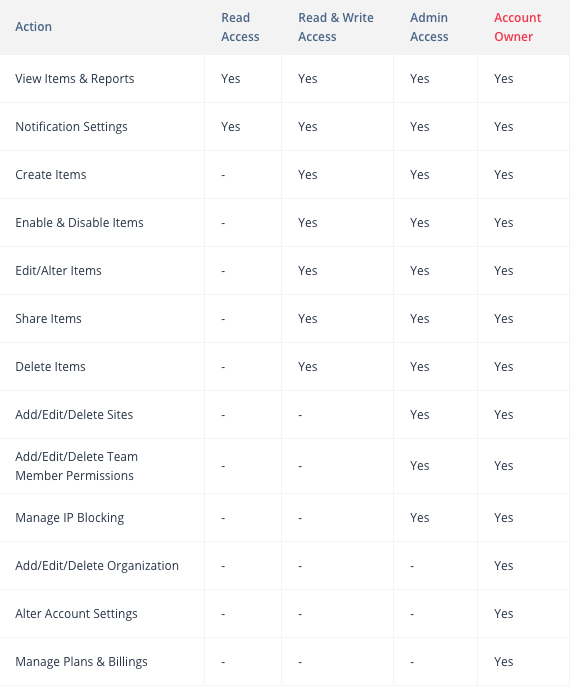
Task: Select the View Items & Reports row label
Action: pyautogui.click(x=75, y=79)
